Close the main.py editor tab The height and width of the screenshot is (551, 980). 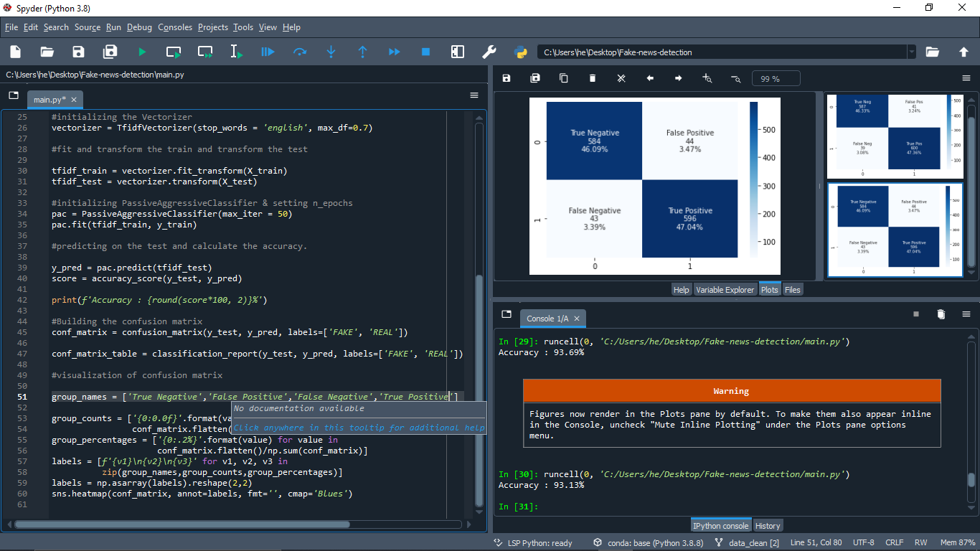(74, 100)
